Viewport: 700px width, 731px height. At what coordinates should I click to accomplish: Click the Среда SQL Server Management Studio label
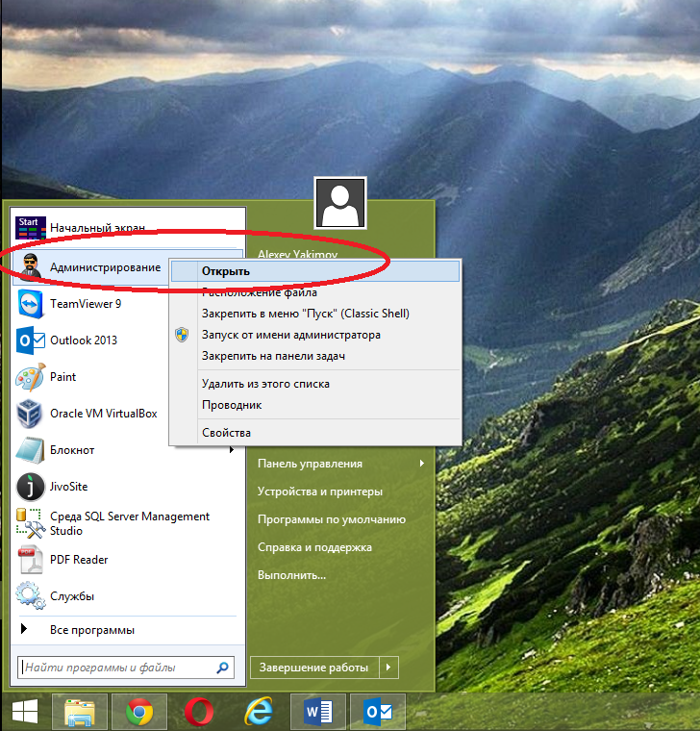pyautogui.click(x=130, y=523)
